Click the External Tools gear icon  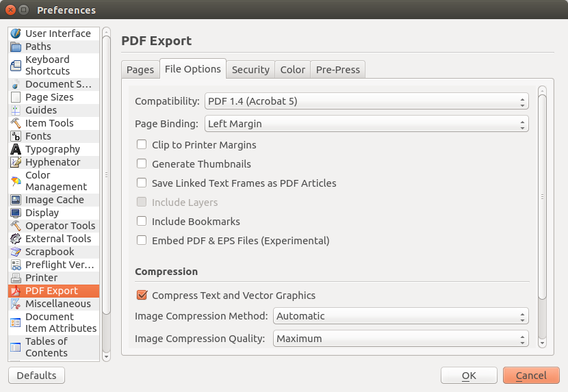click(16, 239)
